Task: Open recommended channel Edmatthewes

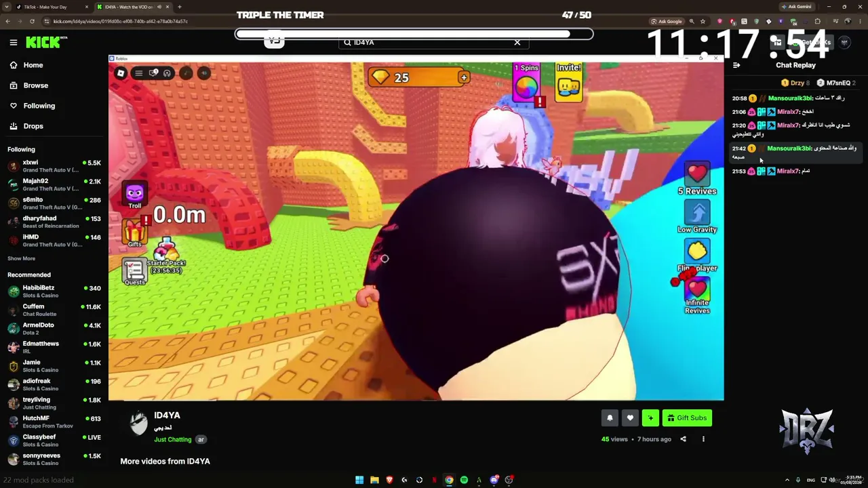Action: coord(54,347)
